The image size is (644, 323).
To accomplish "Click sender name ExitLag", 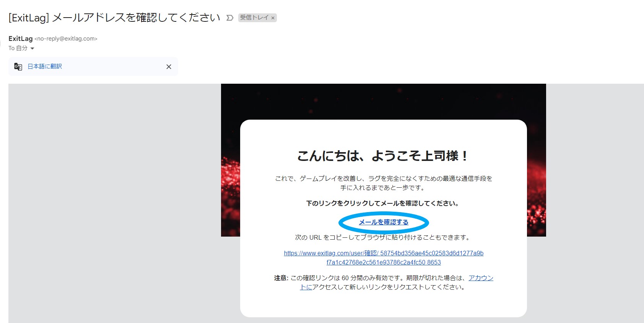I will [x=21, y=39].
